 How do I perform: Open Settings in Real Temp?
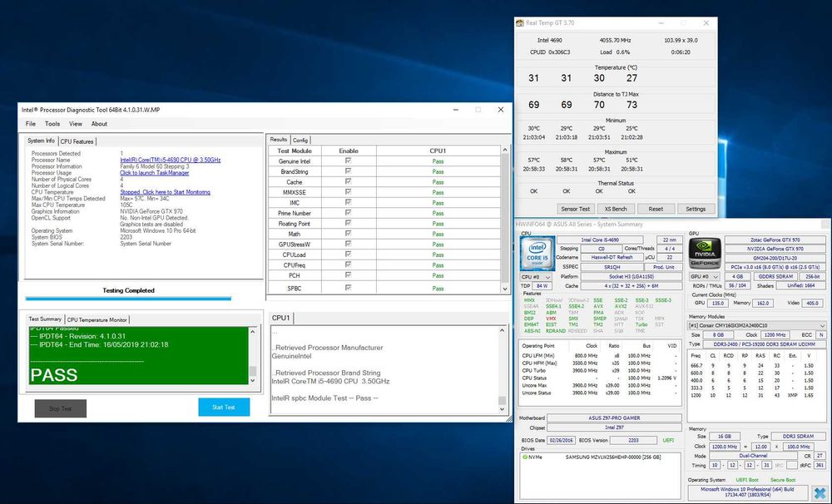click(696, 209)
